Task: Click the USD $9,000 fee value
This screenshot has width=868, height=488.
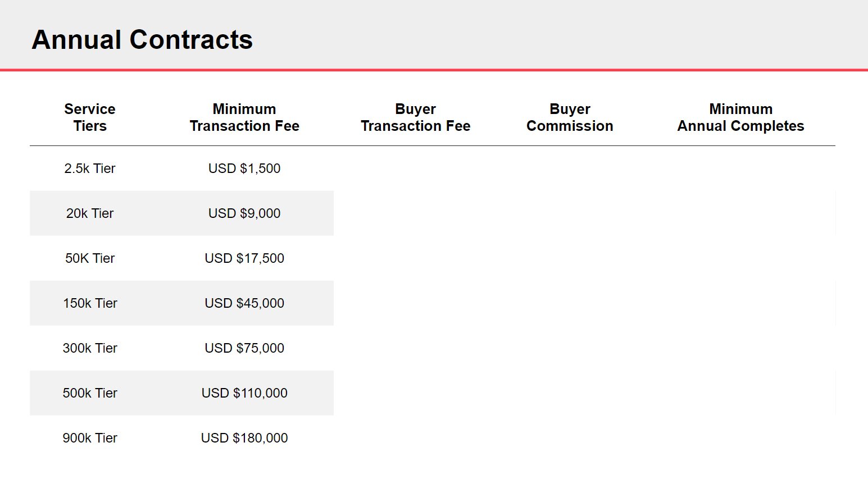Action: [244, 213]
